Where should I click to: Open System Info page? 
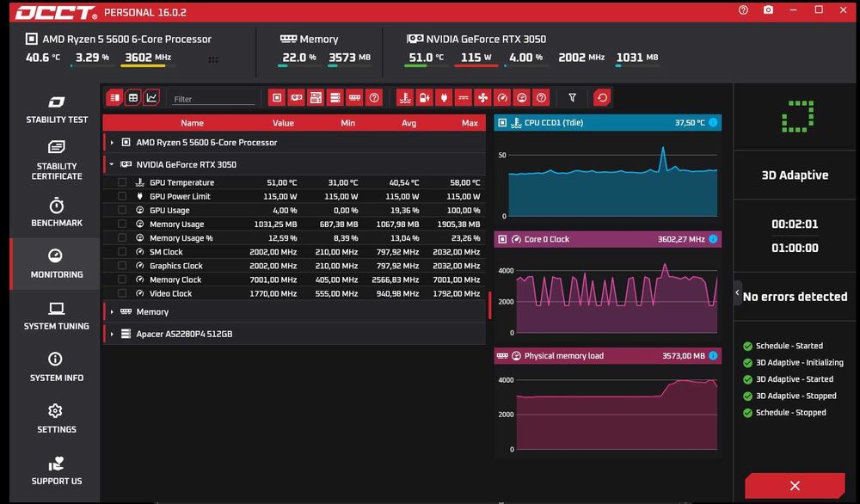(57, 367)
